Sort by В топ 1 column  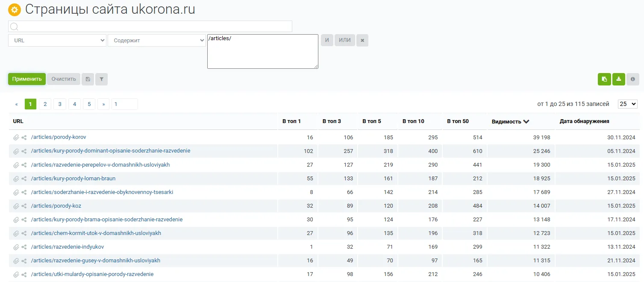[291, 121]
